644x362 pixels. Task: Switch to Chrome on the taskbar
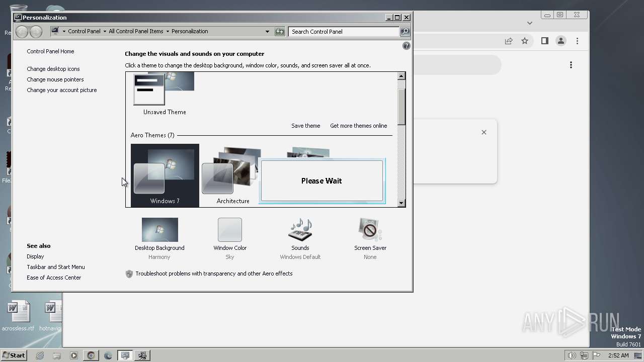91,355
